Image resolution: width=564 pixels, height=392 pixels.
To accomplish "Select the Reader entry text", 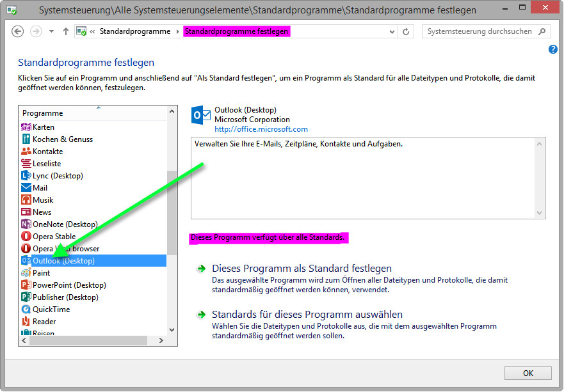I will point(44,322).
